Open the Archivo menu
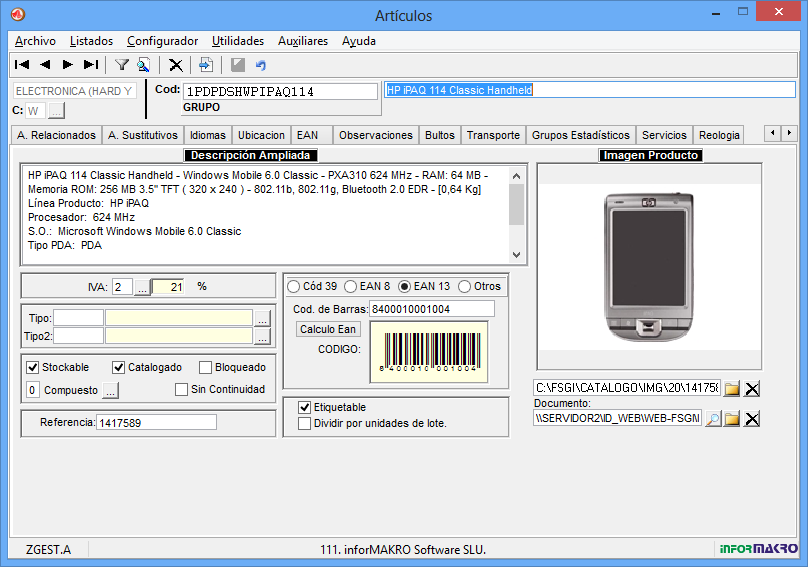808x567 pixels. point(35,41)
